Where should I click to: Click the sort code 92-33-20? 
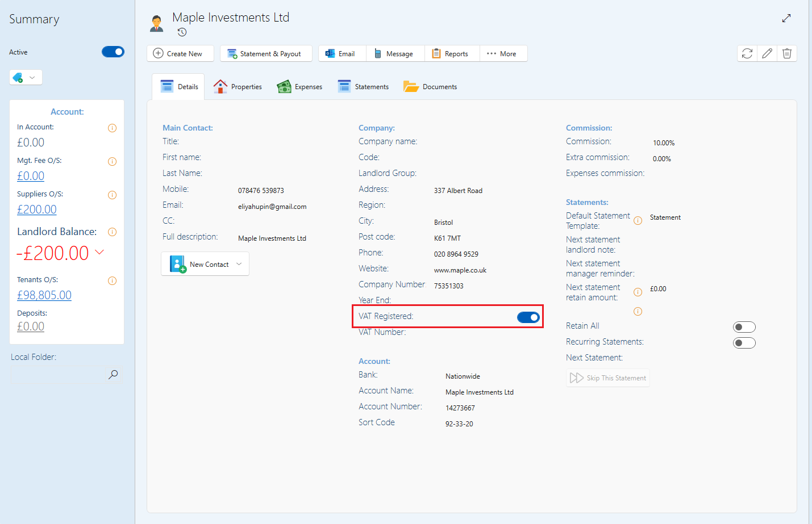pos(459,424)
